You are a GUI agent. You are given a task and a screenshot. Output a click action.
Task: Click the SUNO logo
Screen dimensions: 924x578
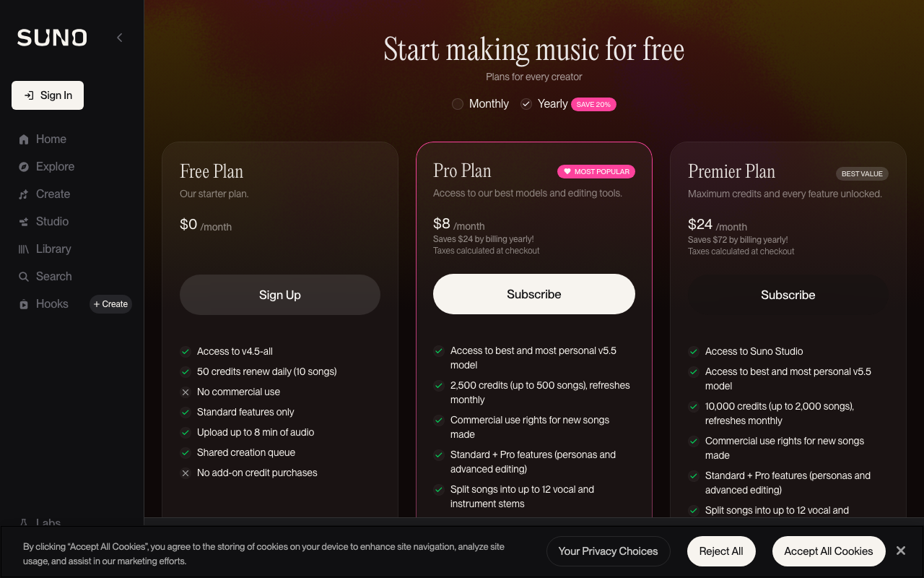tap(51, 38)
